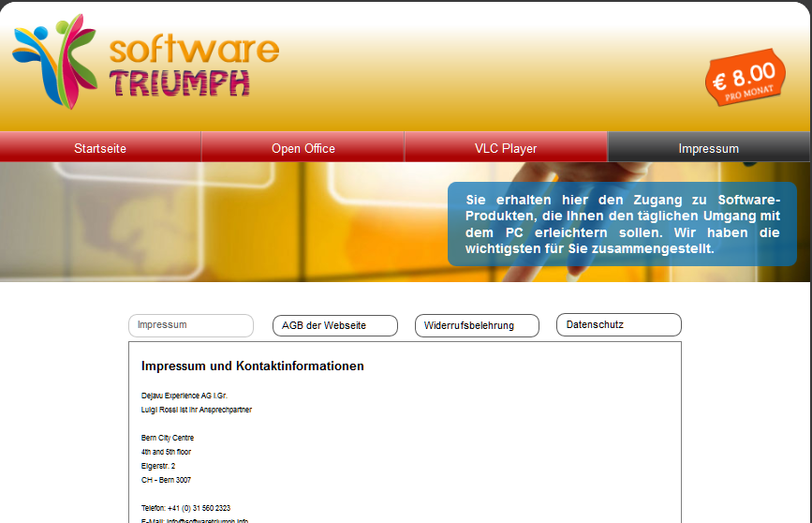
Task: Open the Open Office navigation tab
Action: [x=303, y=148]
